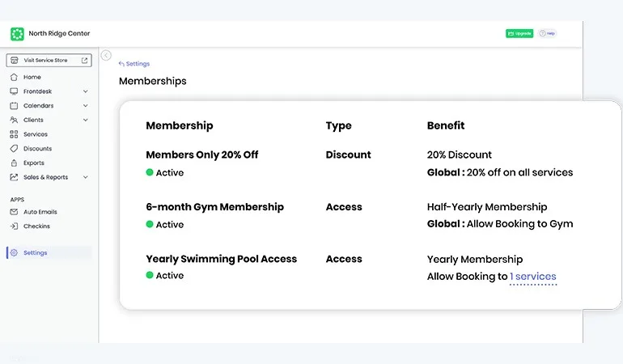Click the North Ridge Center green logo
623x364 pixels.
(17, 34)
